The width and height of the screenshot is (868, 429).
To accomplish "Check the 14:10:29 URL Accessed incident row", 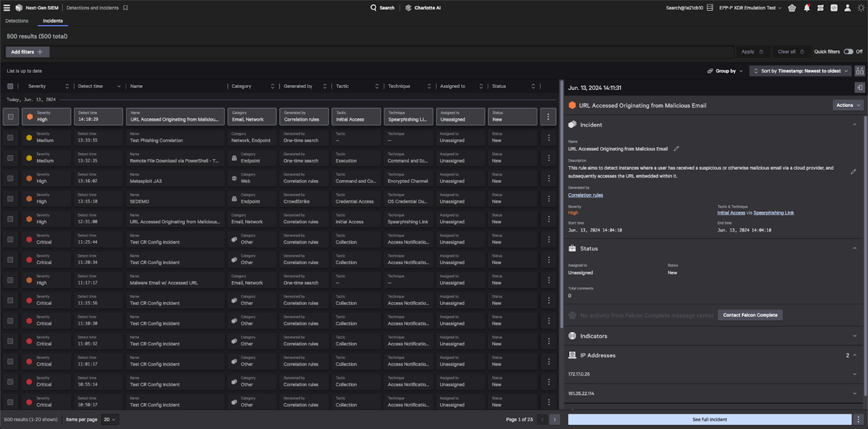I will 10,117.
